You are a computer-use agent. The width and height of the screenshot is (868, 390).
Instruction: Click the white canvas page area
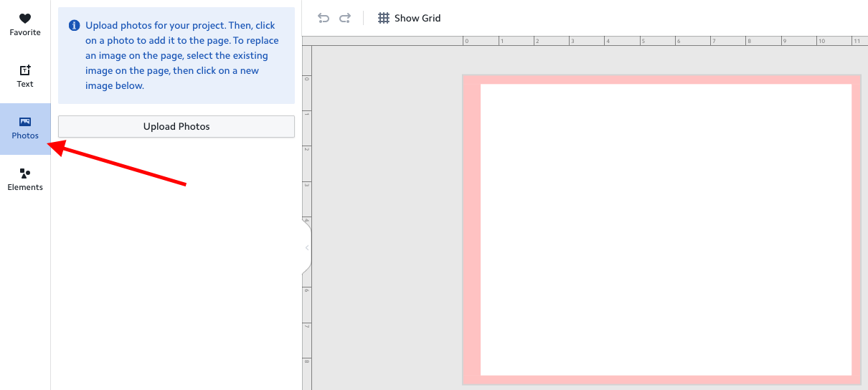tap(666, 229)
